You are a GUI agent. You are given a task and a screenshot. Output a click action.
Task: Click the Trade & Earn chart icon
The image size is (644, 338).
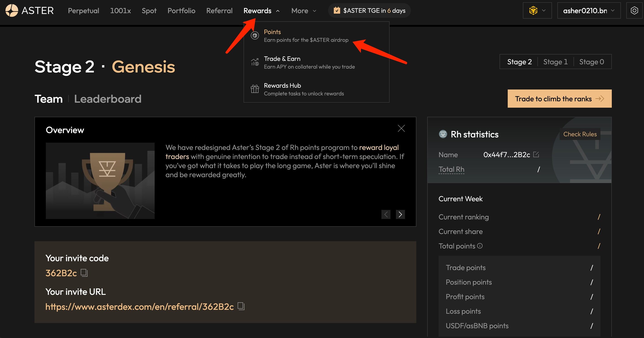point(255,62)
